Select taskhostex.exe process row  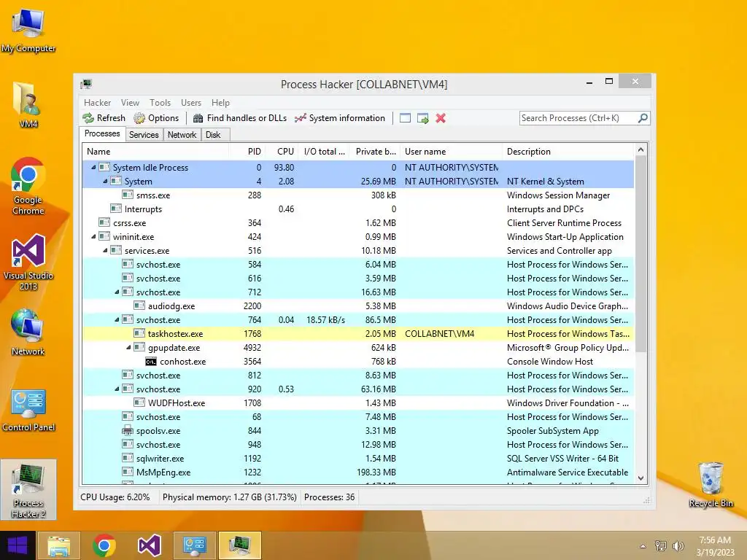pos(359,333)
